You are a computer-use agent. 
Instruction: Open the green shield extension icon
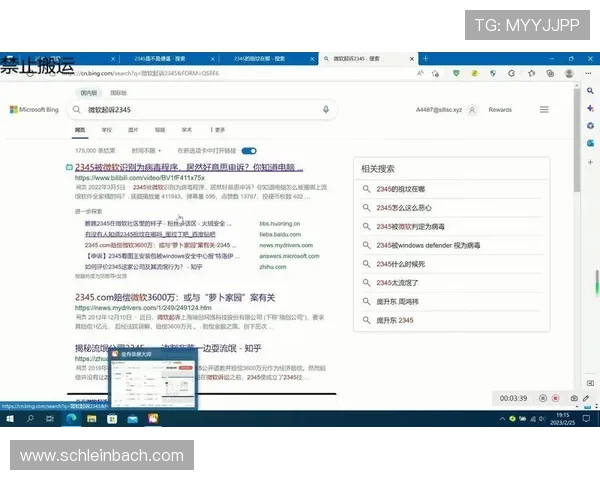[x=456, y=73]
